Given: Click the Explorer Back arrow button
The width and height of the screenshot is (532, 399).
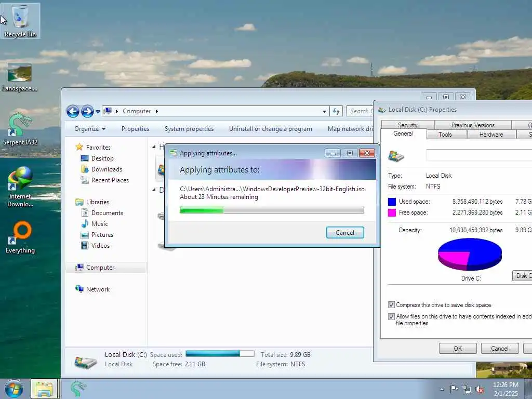Looking at the screenshot, I should point(73,111).
